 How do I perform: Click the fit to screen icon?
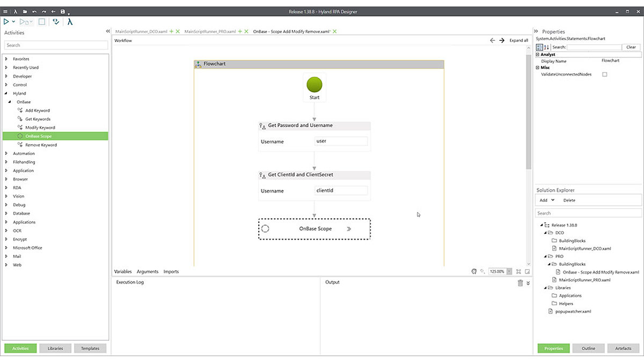pos(519,272)
